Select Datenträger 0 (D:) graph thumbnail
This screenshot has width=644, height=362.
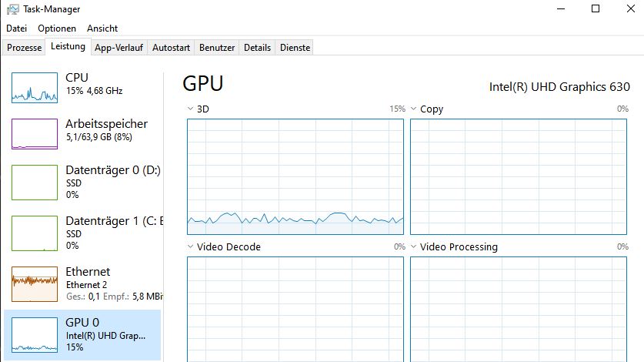pyautogui.click(x=35, y=182)
